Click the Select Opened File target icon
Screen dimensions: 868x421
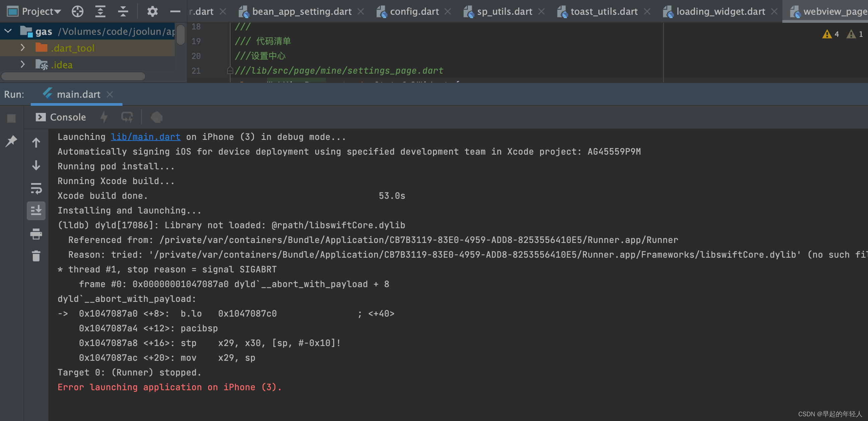pos(78,11)
